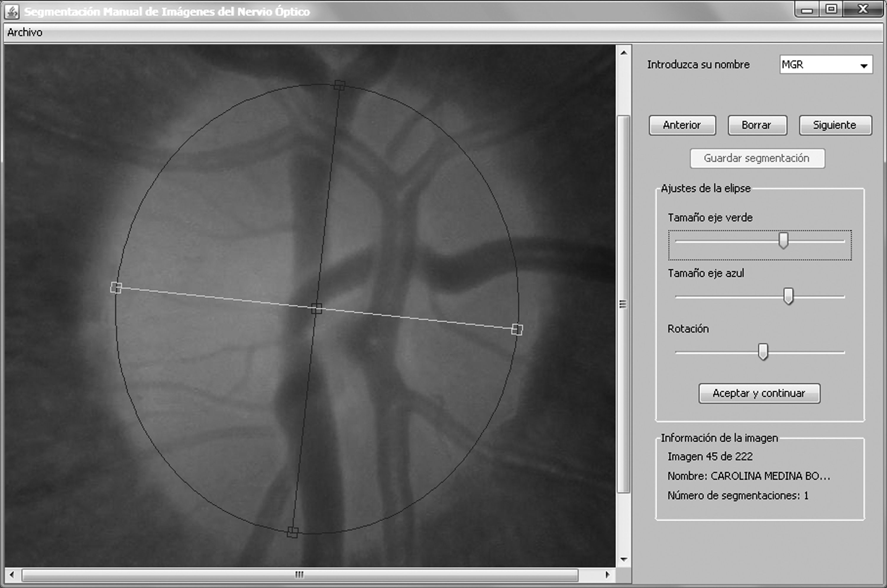This screenshot has height=588, width=887.
Task: Click Aceptar y continuar button
Action: click(759, 393)
